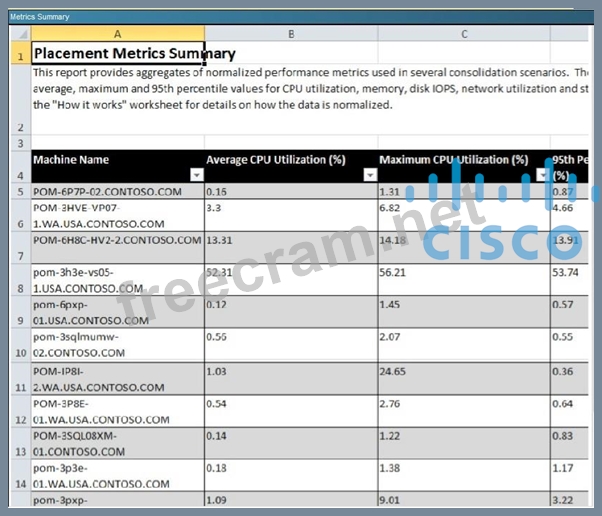Screen dimensions: 602x516
Task: Open the Machine Name filter dropdown
Action: point(194,175)
